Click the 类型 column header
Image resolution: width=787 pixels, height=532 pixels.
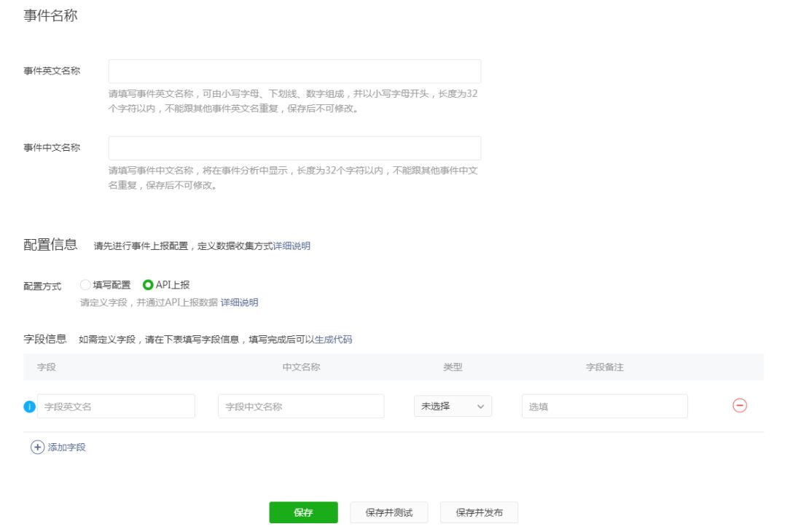click(x=453, y=367)
